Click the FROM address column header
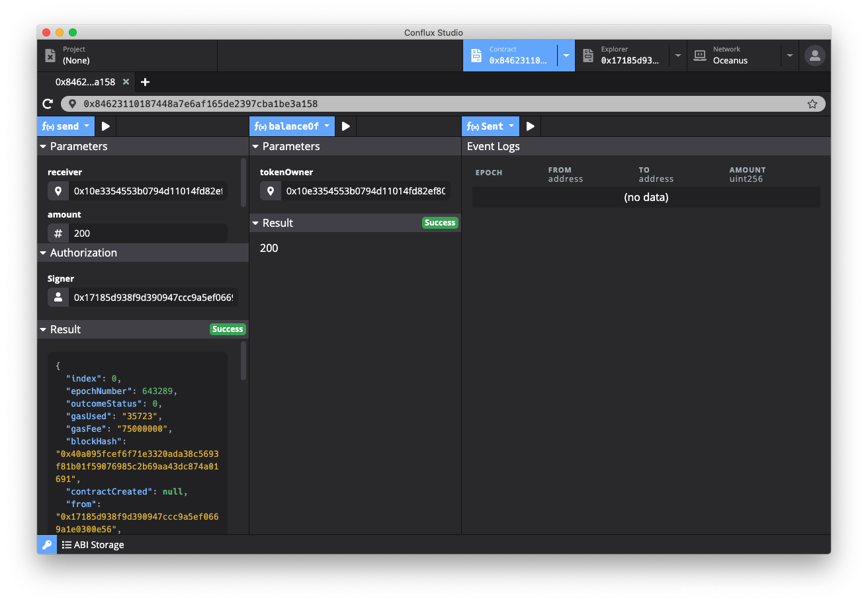This screenshot has width=868, height=603. [566, 175]
